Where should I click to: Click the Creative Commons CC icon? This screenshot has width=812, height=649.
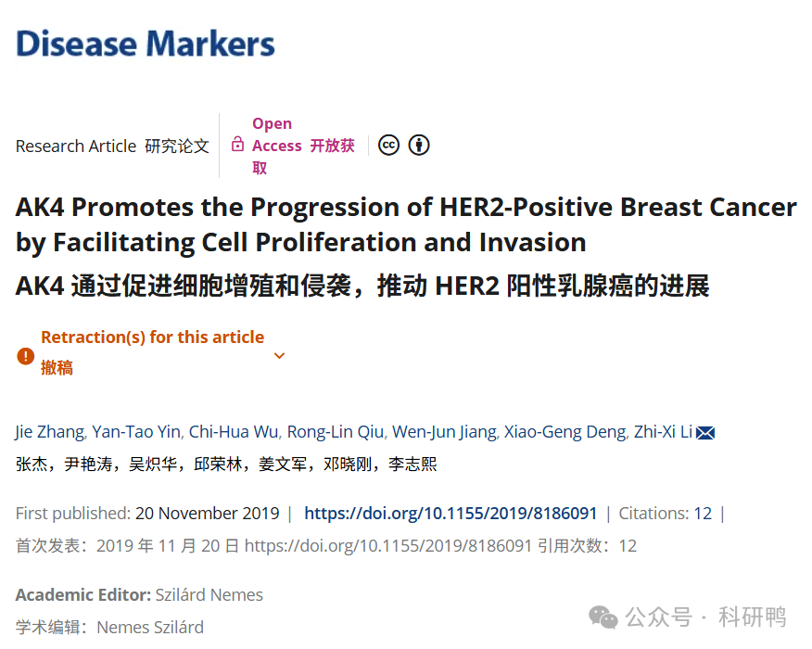(x=388, y=145)
